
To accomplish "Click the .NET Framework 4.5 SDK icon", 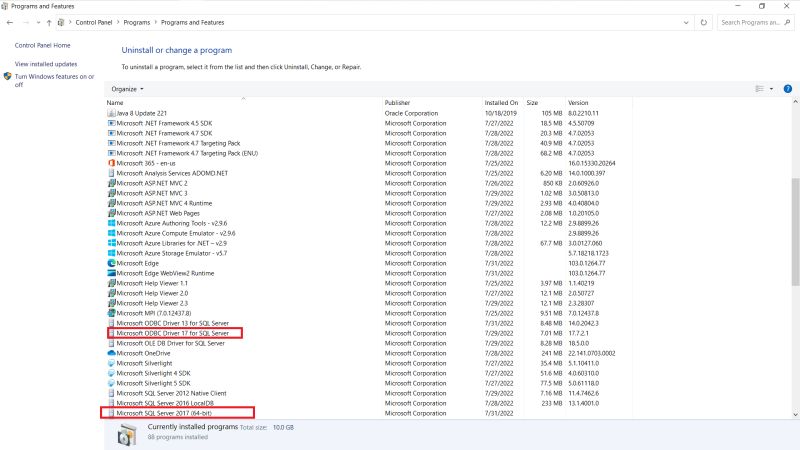I will [111, 123].
